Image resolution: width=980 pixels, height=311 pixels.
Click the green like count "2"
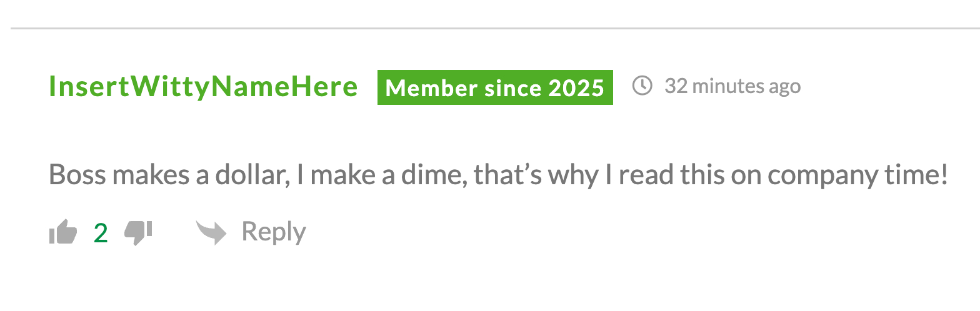click(x=101, y=233)
